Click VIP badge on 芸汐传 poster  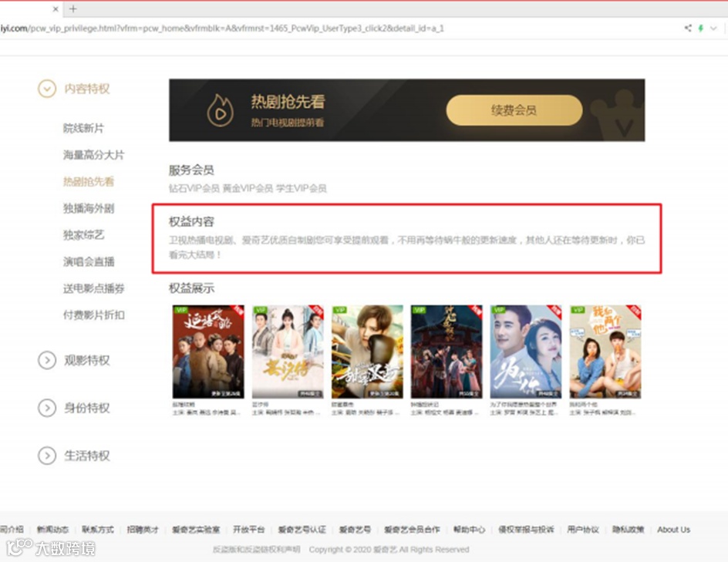point(260,310)
